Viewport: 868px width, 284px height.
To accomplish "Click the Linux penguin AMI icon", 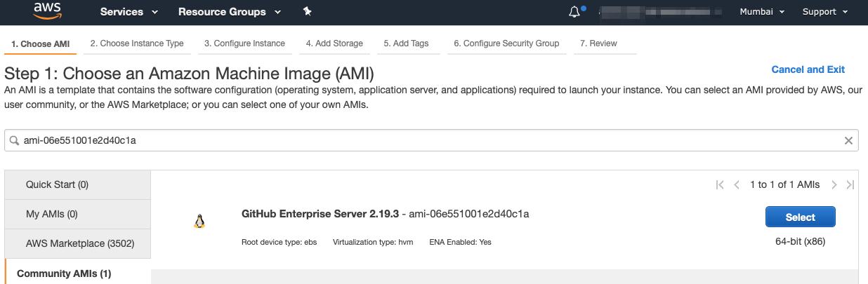I will 199,222.
